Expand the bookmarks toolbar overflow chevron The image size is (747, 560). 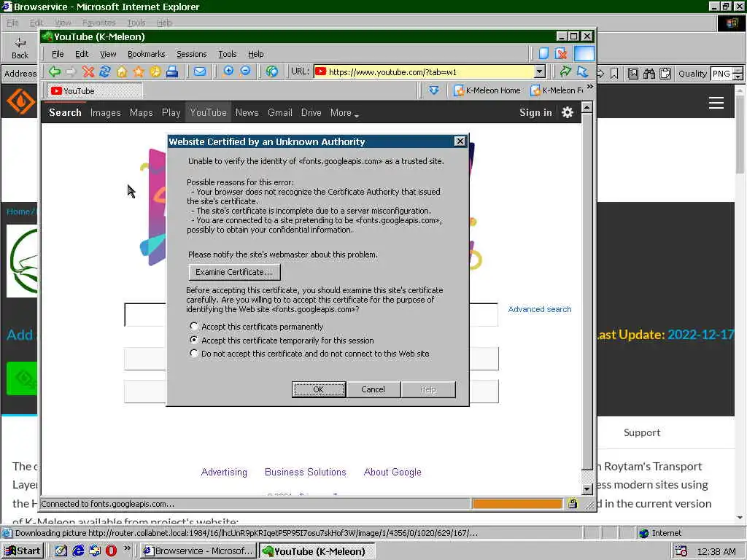589,87
